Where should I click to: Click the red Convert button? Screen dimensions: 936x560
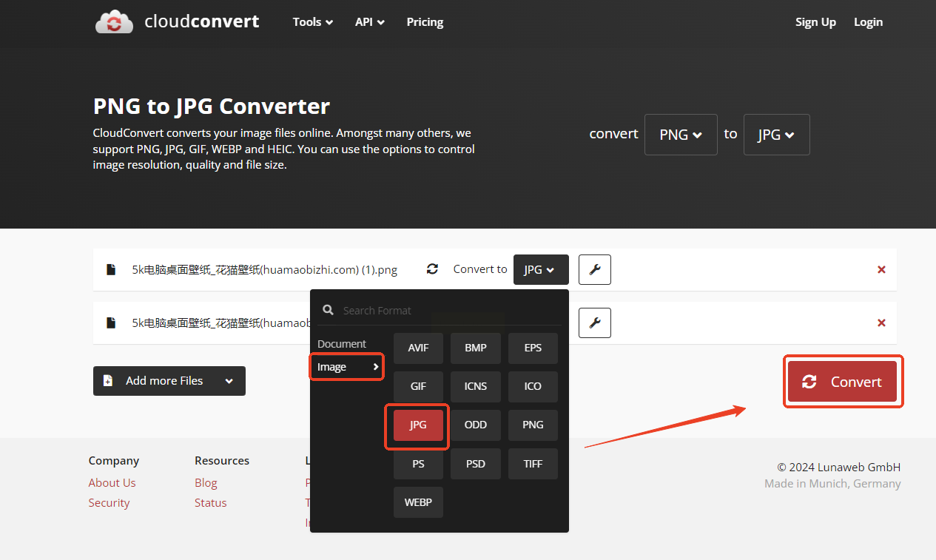[842, 382]
